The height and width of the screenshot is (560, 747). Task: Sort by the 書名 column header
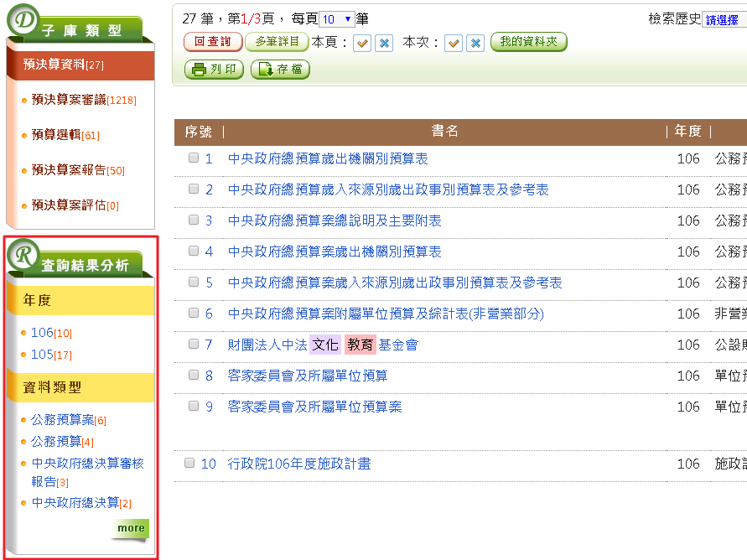click(444, 132)
